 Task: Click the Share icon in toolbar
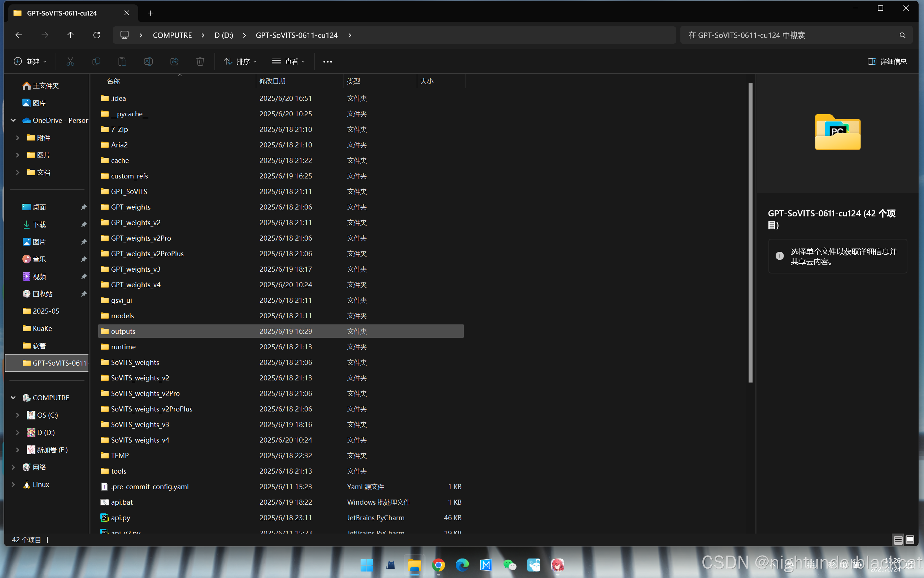(x=174, y=61)
